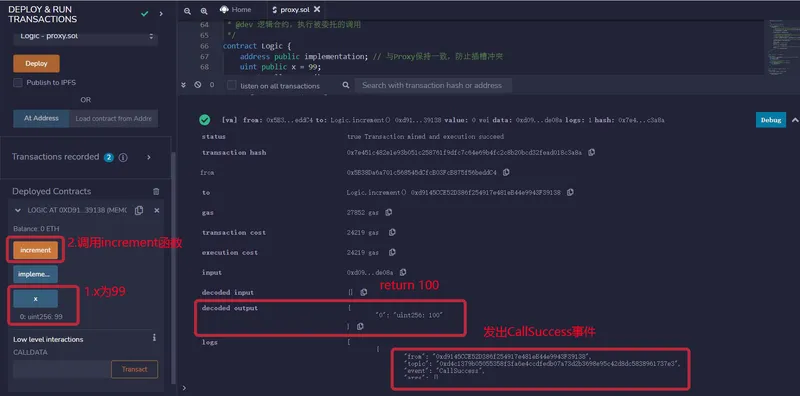The width and height of the screenshot is (800, 396).
Task: Copy the transaction cost value
Action: click(392, 232)
